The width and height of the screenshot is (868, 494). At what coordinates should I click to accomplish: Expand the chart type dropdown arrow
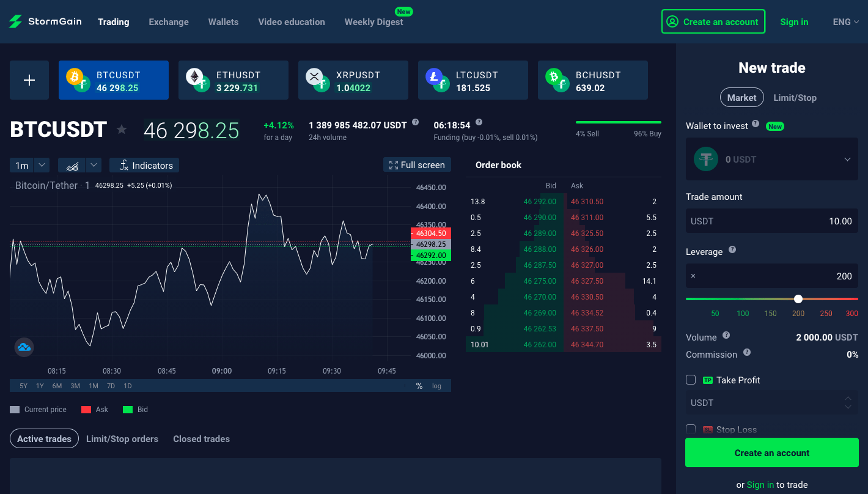tap(94, 165)
